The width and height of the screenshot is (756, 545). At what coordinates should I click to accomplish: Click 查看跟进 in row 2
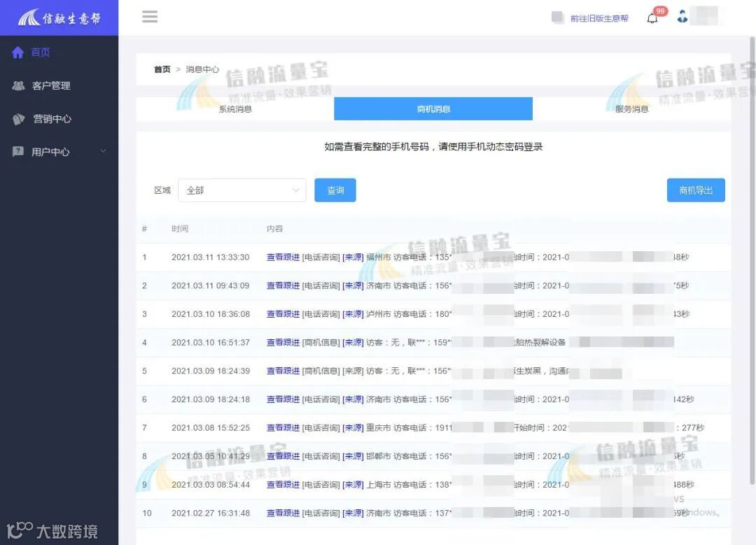coord(283,285)
